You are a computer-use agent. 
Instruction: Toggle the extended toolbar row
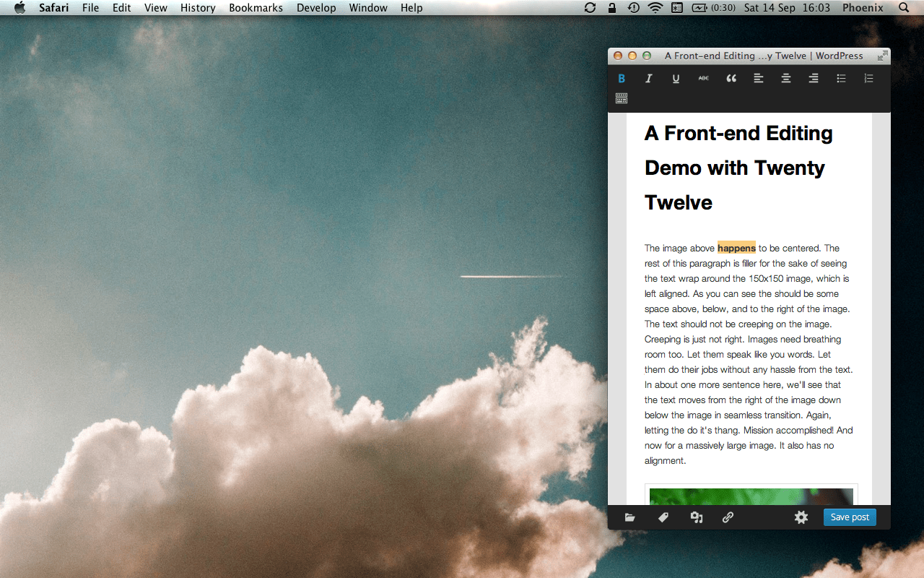622,98
